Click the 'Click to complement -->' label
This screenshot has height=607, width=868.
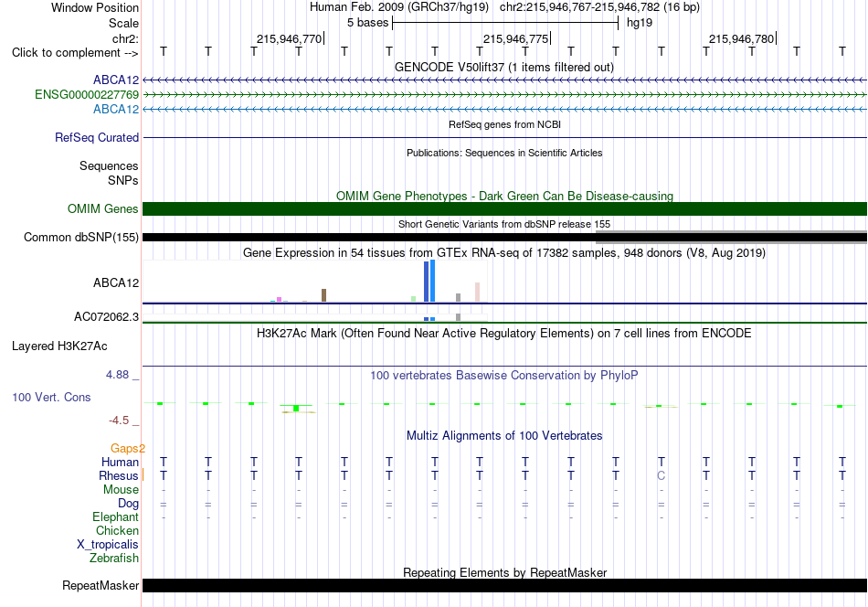(x=75, y=53)
